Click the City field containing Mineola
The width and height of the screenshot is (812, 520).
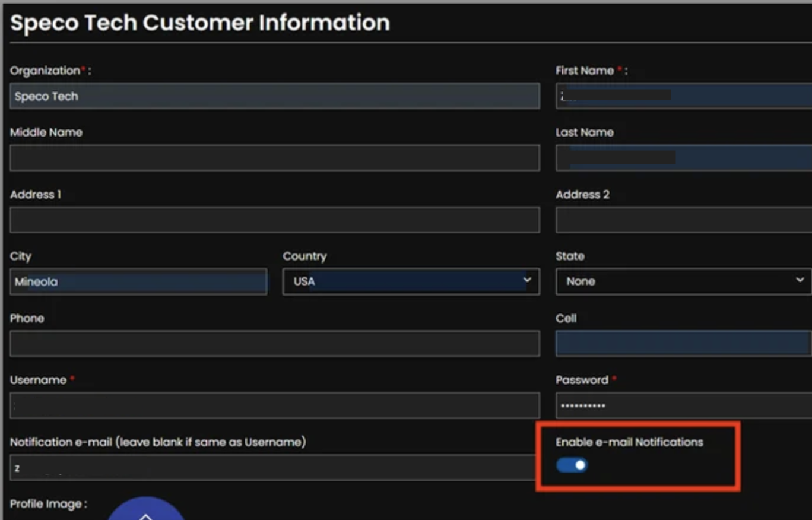point(138,281)
